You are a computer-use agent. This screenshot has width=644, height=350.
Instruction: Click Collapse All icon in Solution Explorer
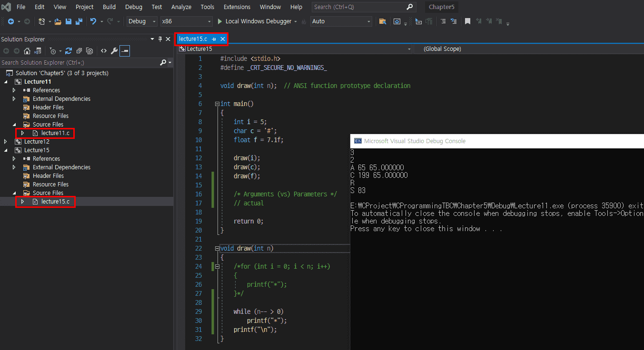point(79,51)
